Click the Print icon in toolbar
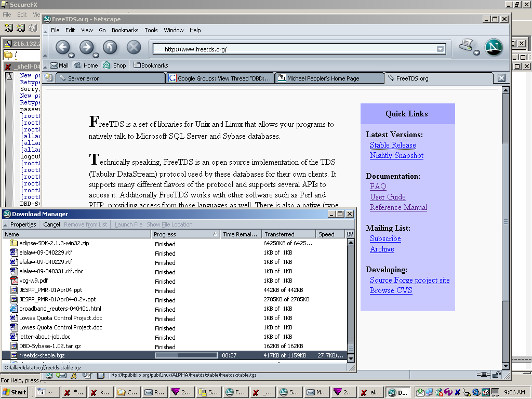Image resolution: width=532 pixels, height=399 pixels. pyautogui.click(x=467, y=46)
